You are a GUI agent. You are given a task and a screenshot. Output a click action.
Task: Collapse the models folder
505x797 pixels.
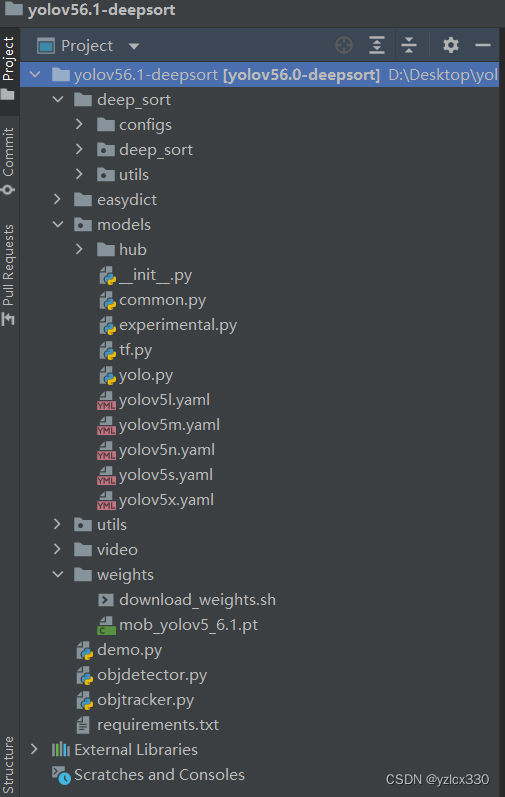58,224
